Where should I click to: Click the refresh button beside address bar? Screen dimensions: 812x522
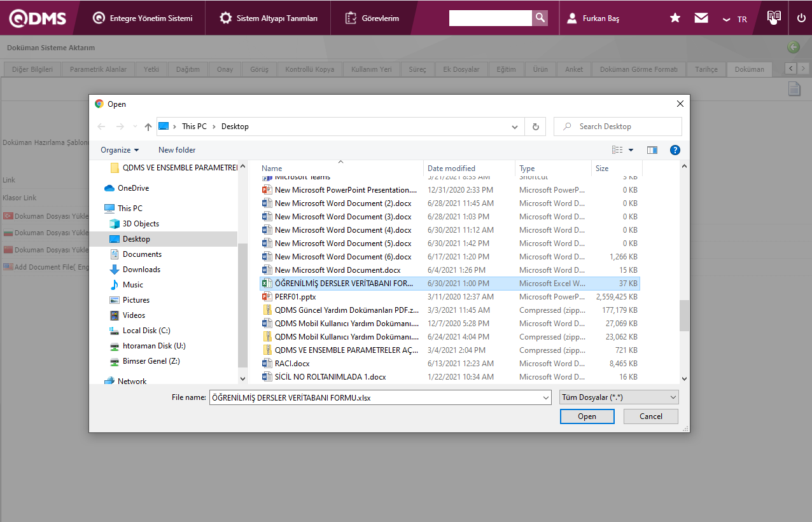click(x=535, y=127)
